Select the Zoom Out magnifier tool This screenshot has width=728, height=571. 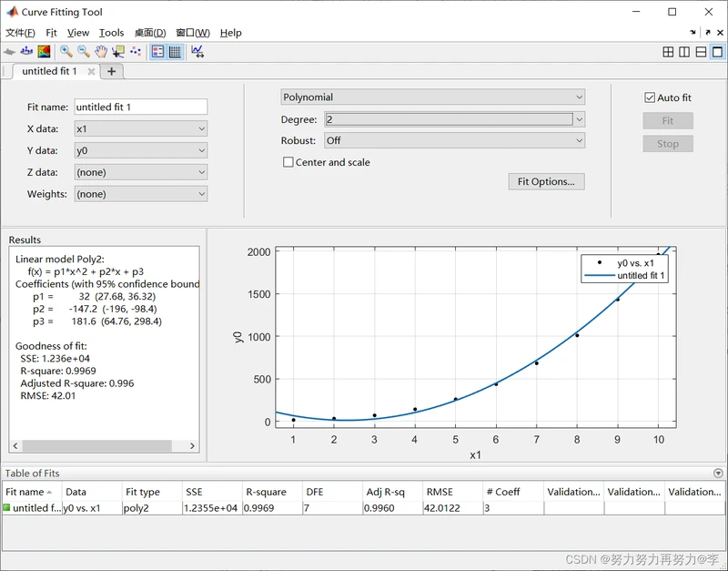[x=84, y=52]
